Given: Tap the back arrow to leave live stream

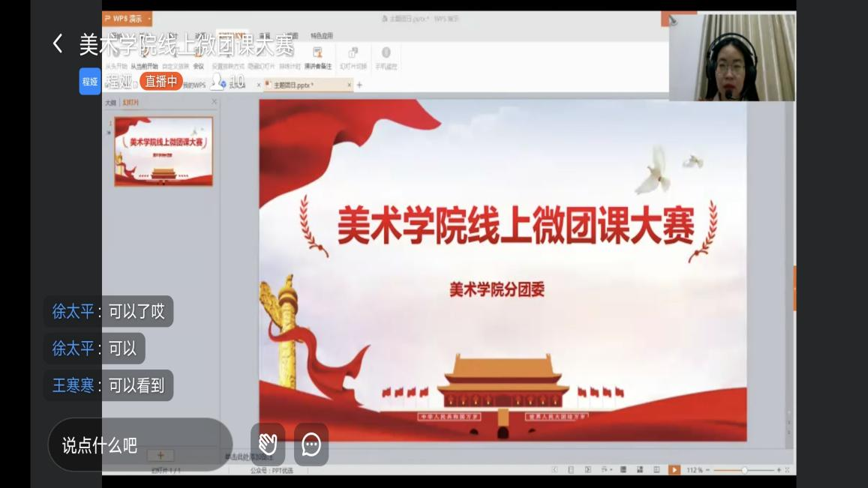Looking at the screenshot, I should (58, 43).
